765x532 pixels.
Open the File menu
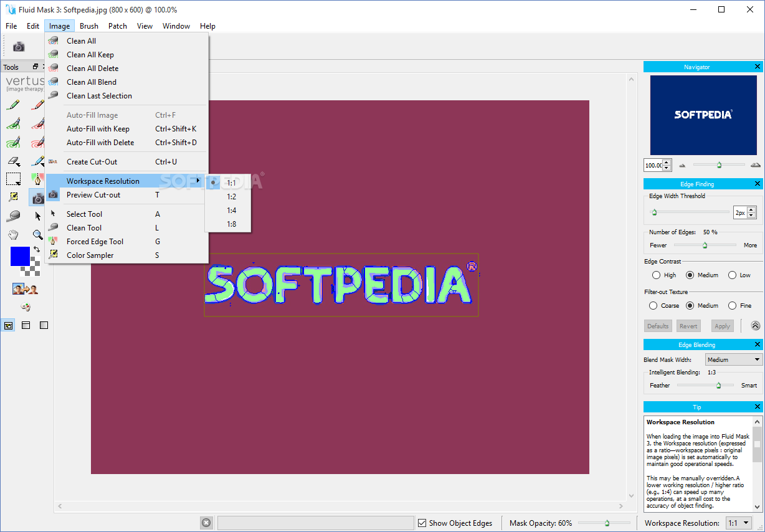[11, 26]
